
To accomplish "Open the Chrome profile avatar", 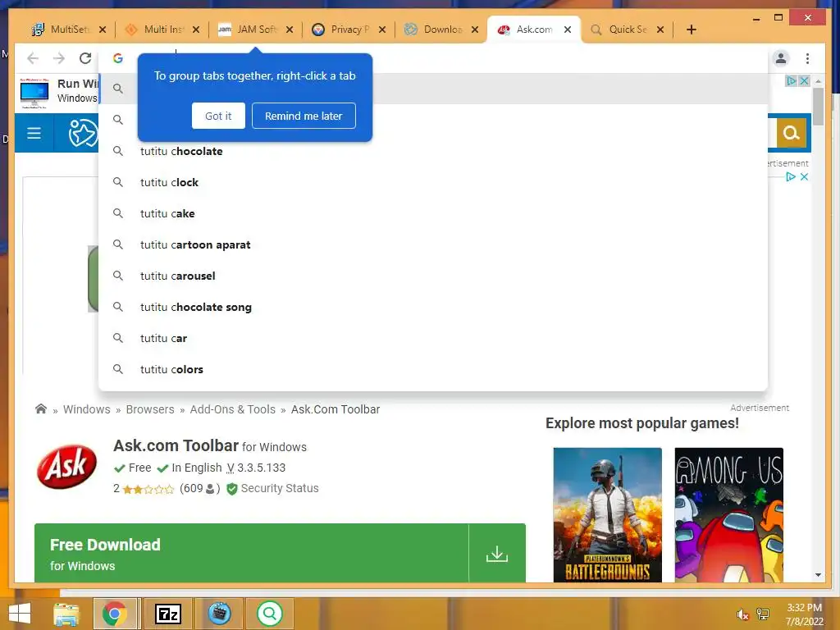I will (781, 58).
